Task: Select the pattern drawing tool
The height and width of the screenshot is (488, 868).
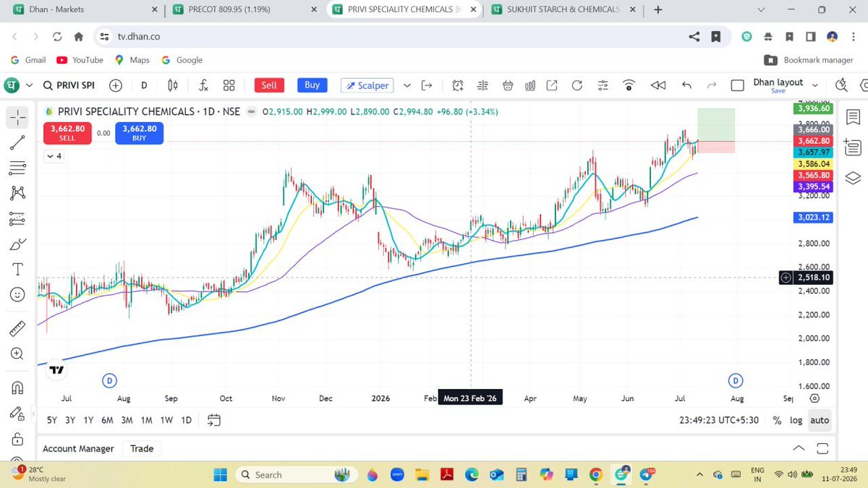Action: 17,193
